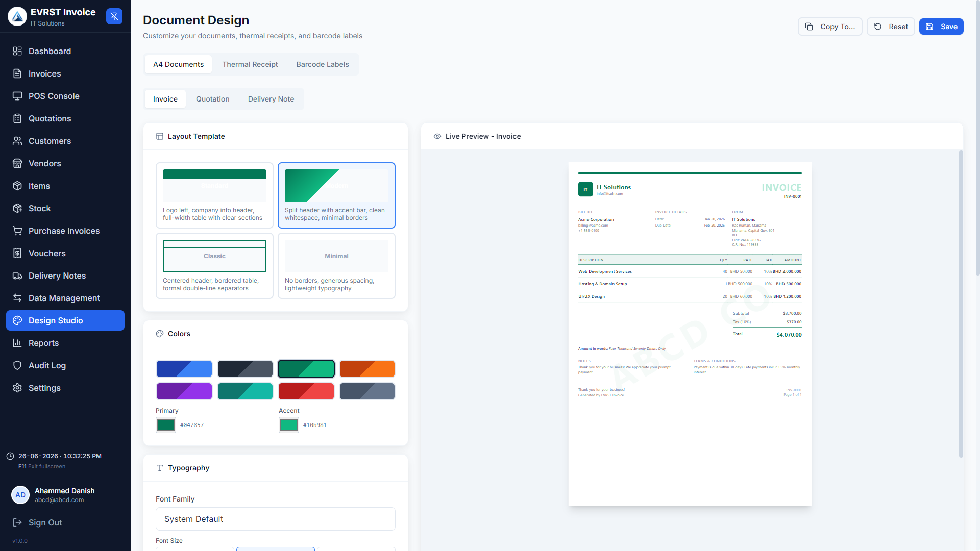Click the Design Studio palette icon
The height and width of the screenshot is (551, 980).
tap(17, 320)
